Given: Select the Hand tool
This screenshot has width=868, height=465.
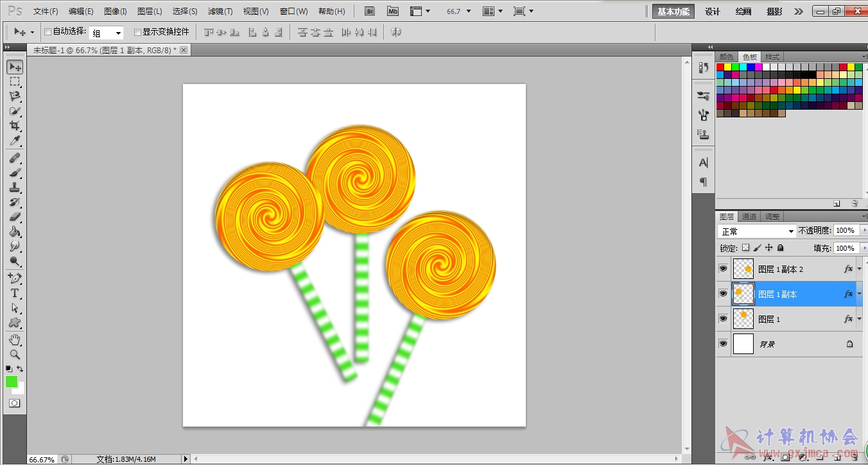Looking at the screenshot, I should (15, 339).
